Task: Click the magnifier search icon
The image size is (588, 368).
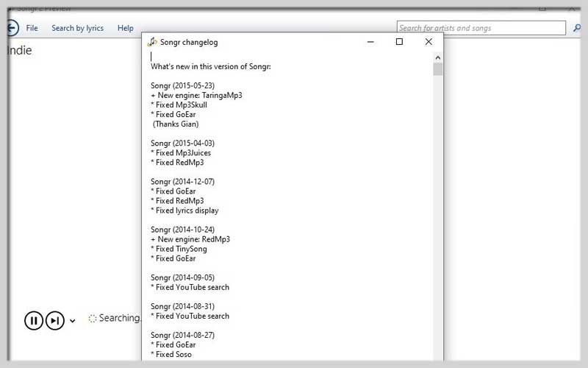Action: (577, 28)
